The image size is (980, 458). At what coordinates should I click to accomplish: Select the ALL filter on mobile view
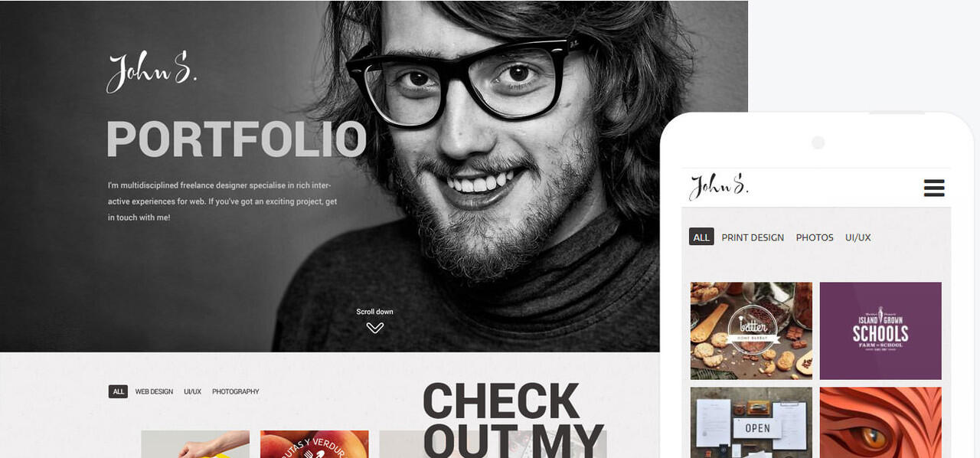701,237
